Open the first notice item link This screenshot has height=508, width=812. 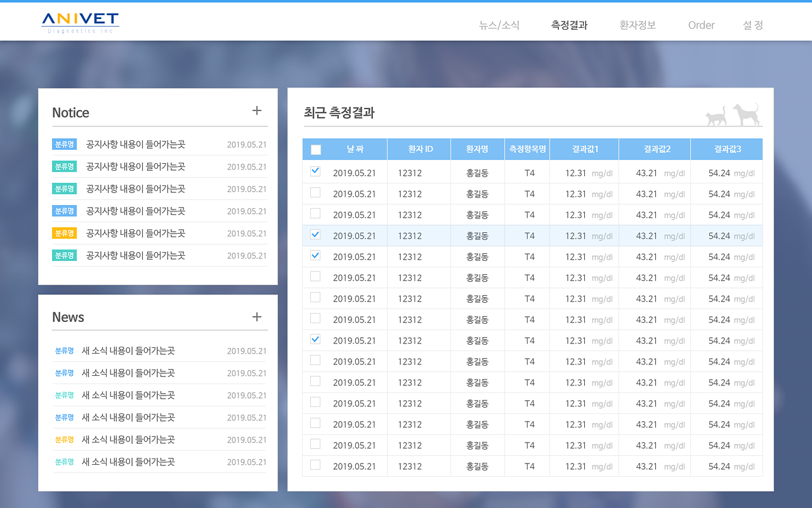coord(136,144)
